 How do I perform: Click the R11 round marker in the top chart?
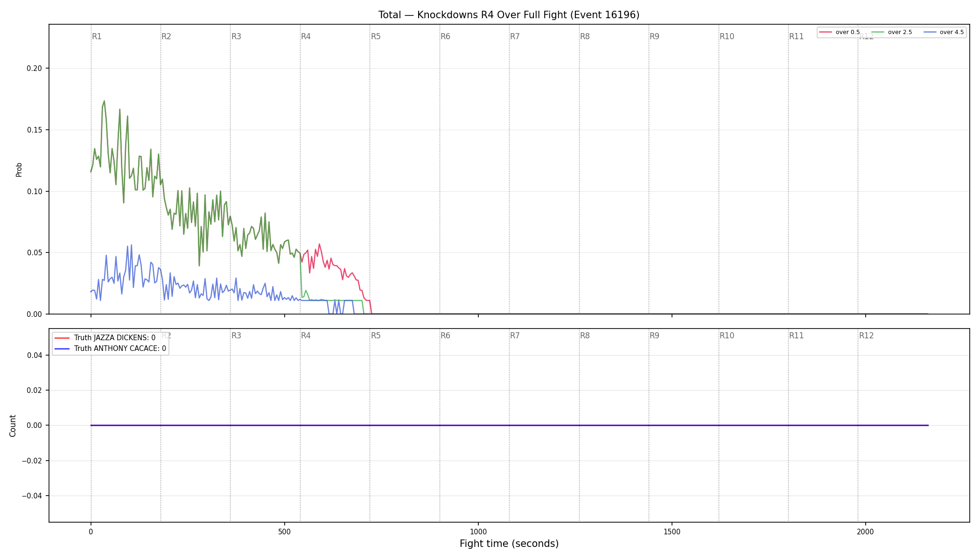[x=796, y=36]
